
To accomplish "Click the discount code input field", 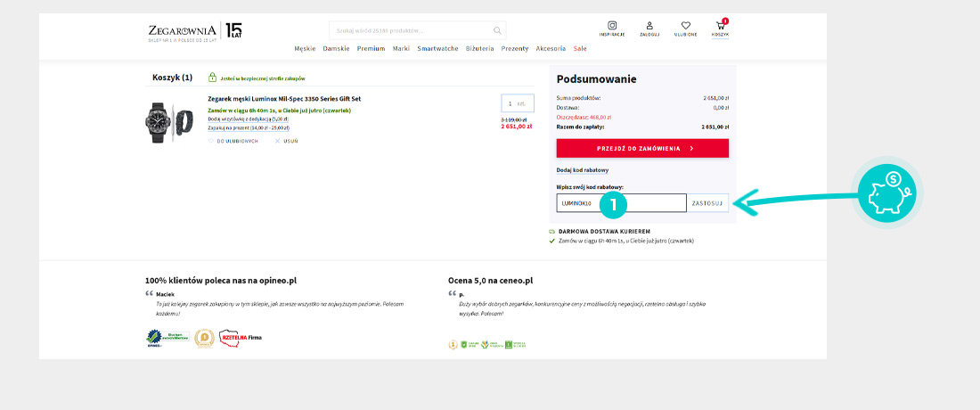I will (x=621, y=203).
